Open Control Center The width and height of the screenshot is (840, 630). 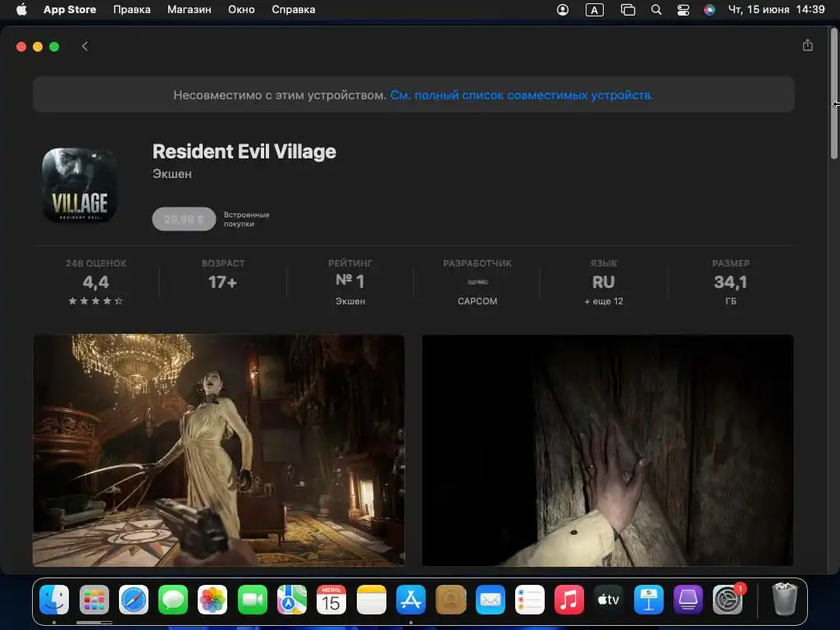[683, 10]
